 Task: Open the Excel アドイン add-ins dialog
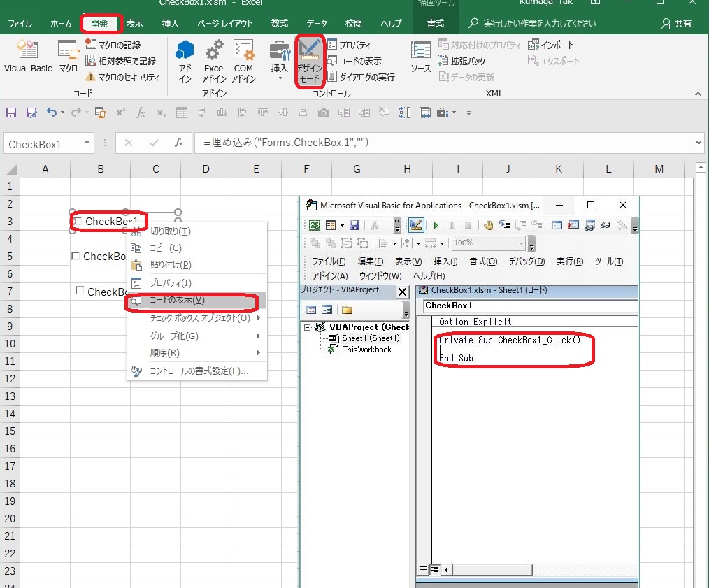(214, 62)
